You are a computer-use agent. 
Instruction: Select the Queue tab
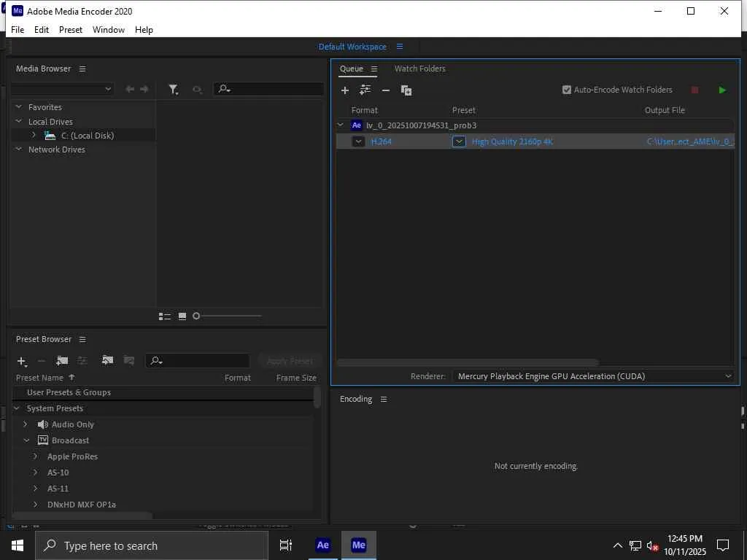[x=352, y=69]
